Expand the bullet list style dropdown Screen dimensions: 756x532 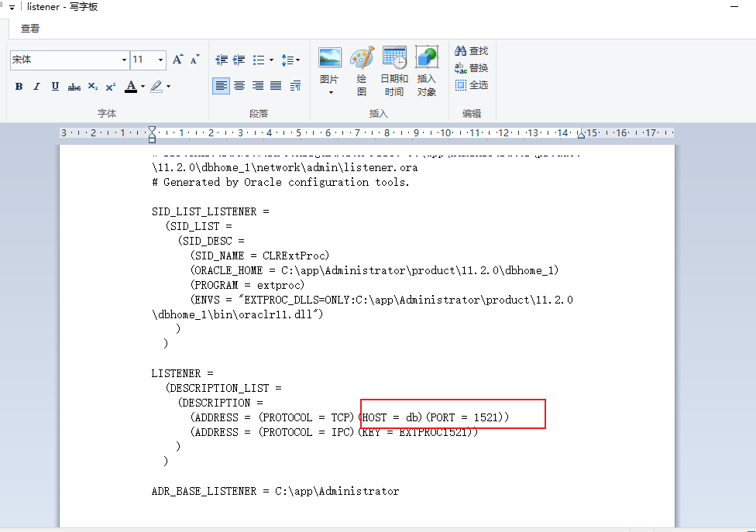(270, 60)
